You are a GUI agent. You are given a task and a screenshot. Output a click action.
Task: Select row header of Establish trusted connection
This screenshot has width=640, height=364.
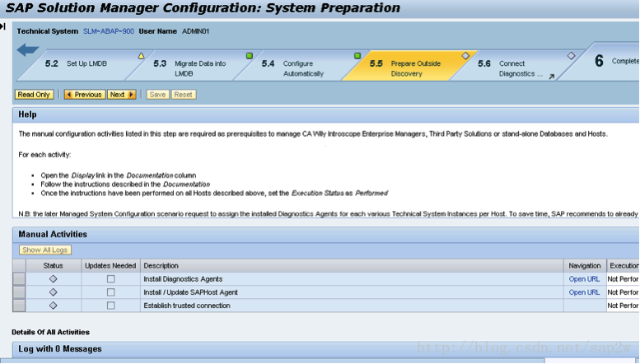[19, 306]
